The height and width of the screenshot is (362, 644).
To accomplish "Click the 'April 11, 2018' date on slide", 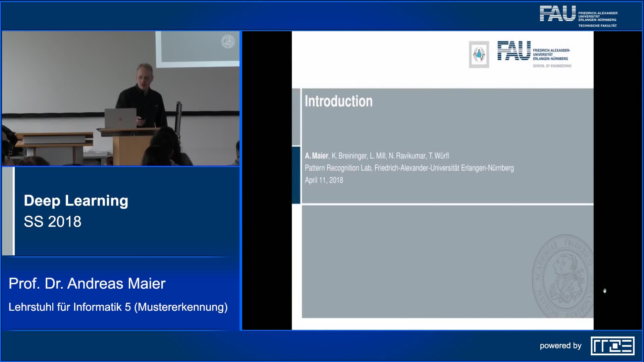I will point(324,180).
